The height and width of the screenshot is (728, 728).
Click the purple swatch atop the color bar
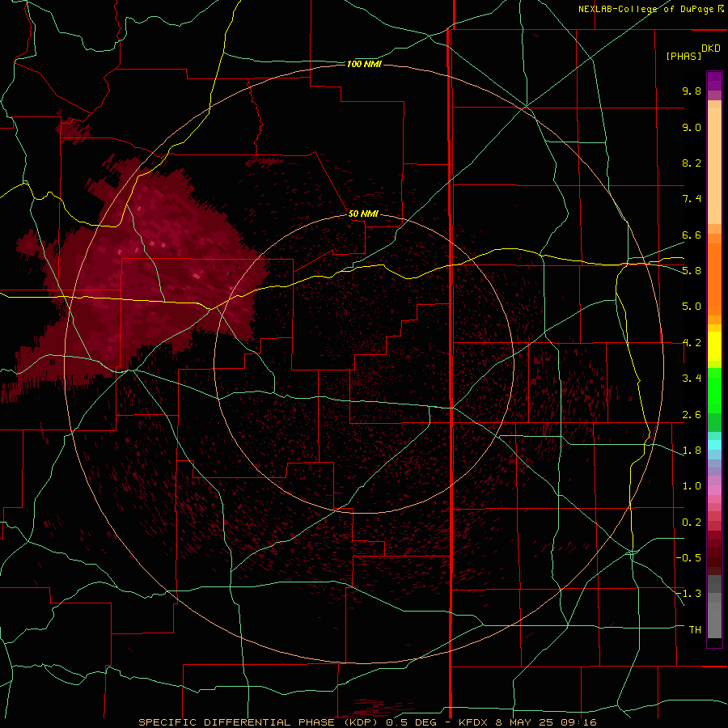point(714,81)
